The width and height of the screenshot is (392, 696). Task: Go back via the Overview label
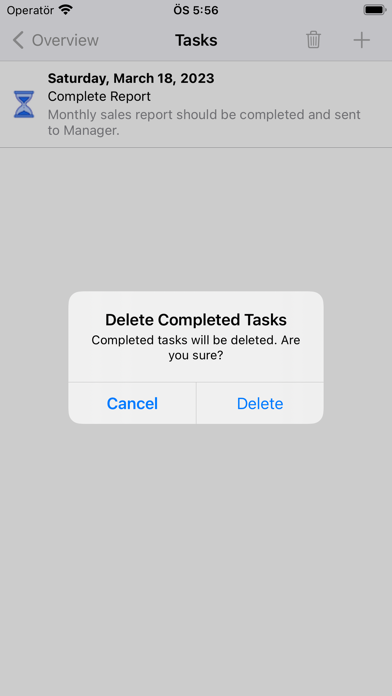pos(65,40)
